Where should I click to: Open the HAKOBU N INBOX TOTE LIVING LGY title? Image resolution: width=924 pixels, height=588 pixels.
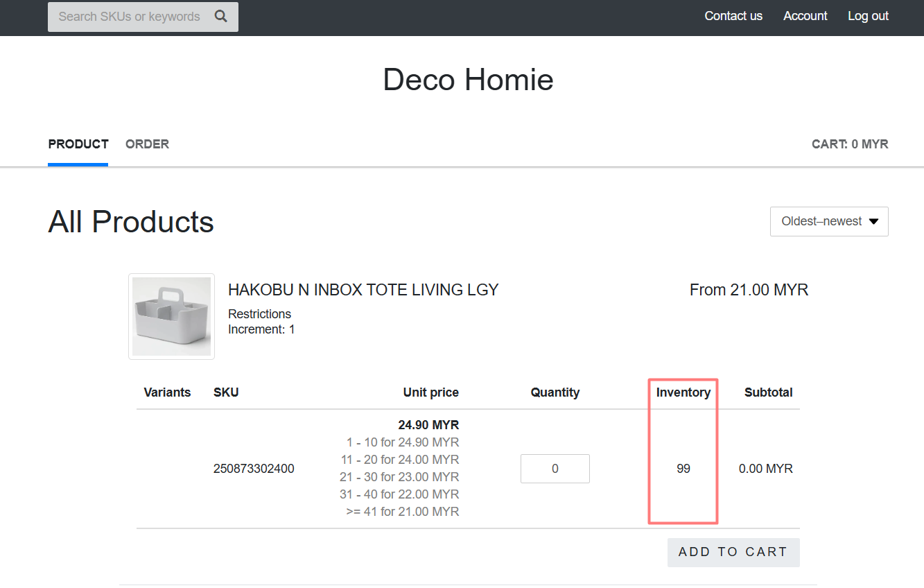pyautogui.click(x=363, y=290)
